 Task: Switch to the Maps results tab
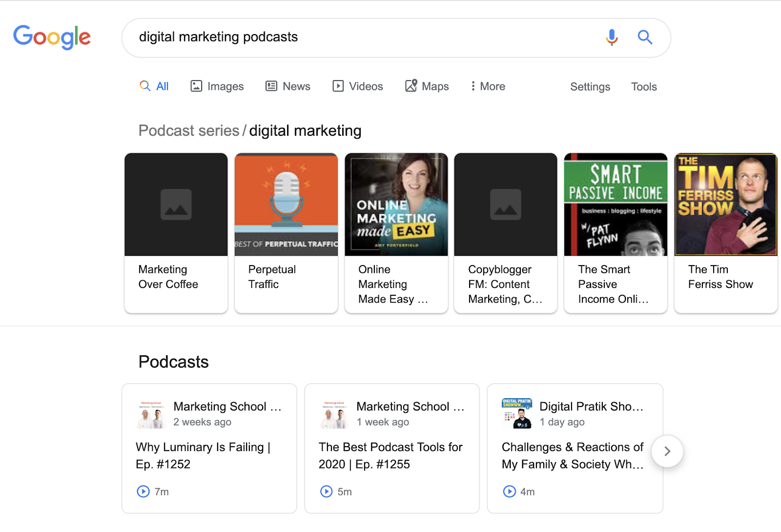point(427,86)
